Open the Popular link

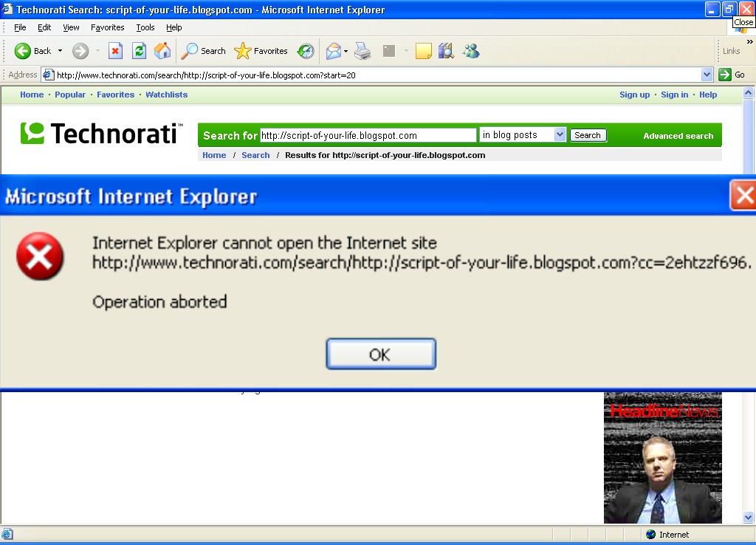[x=70, y=95]
